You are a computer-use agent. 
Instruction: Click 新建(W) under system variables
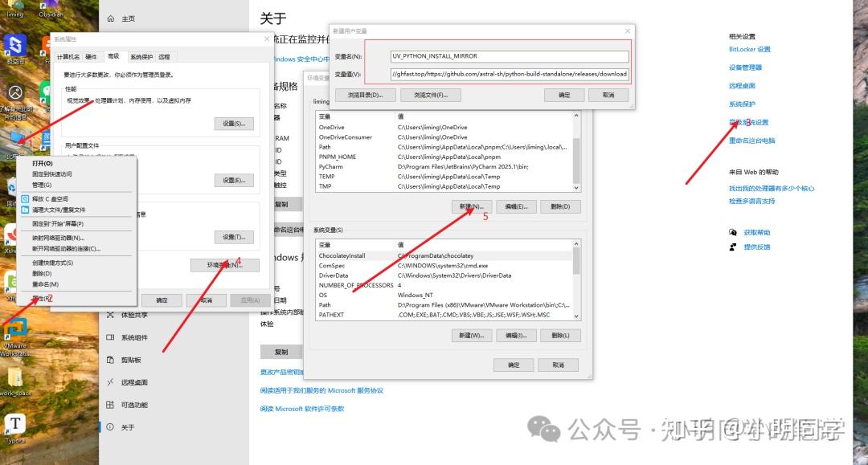click(x=472, y=335)
